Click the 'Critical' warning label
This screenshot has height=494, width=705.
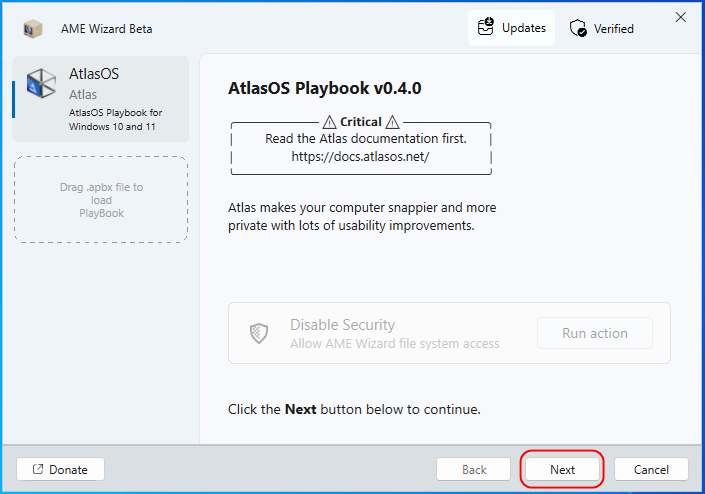click(361, 122)
